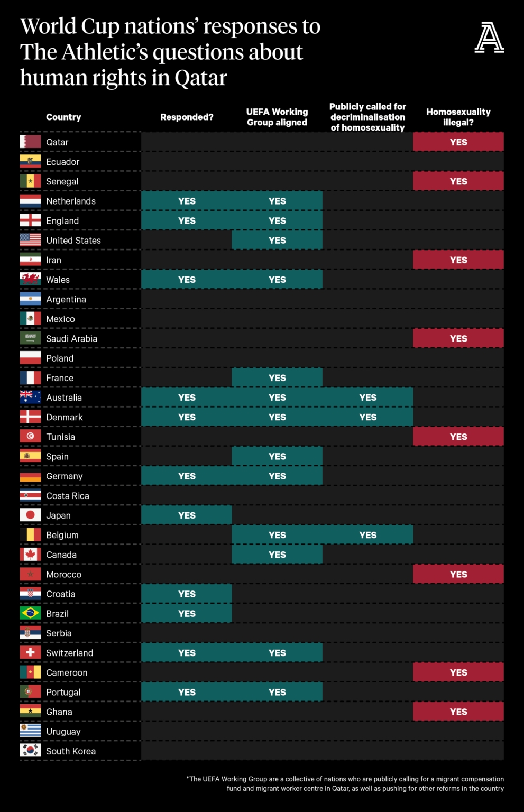The width and height of the screenshot is (524, 812).
Task: Select the Switzerland flag icon
Action: click(30, 652)
